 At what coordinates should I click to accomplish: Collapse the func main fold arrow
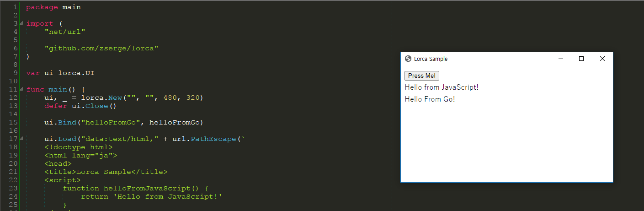click(x=21, y=89)
